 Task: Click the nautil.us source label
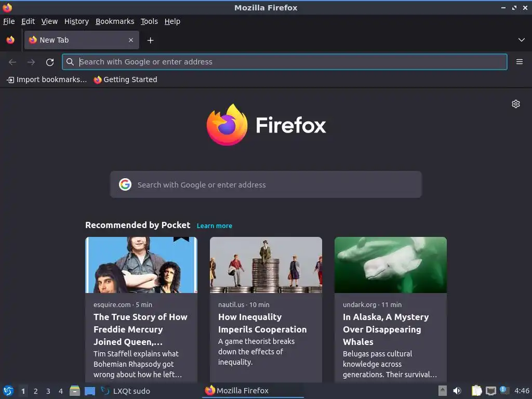pyautogui.click(x=231, y=304)
